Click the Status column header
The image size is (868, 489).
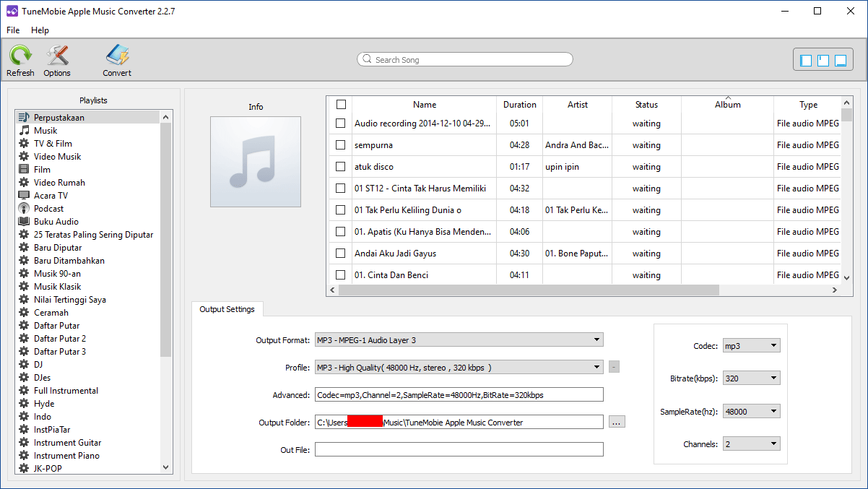coord(646,104)
